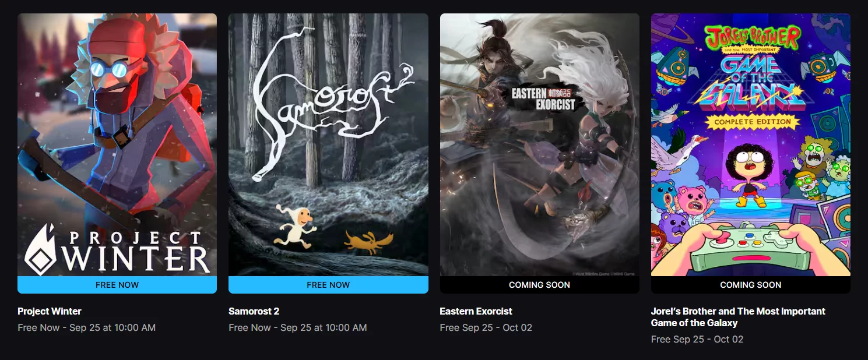The height and width of the screenshot is (360, 868).
Task: Click FREE NOW banner under Project Winter
Action: click(117, 285)
